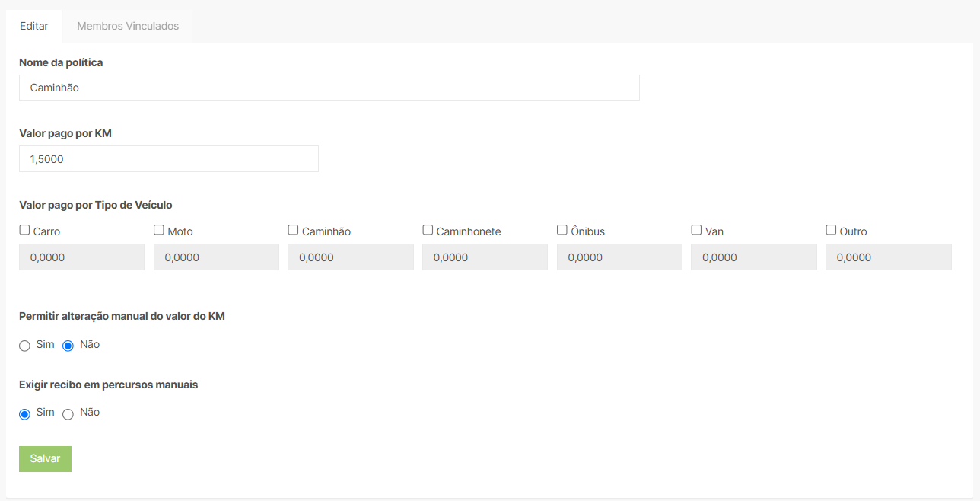The width and height of the screenshot is (980, 501).
Task: Enable the Ônibus checkbox
Action: (562, 230)
